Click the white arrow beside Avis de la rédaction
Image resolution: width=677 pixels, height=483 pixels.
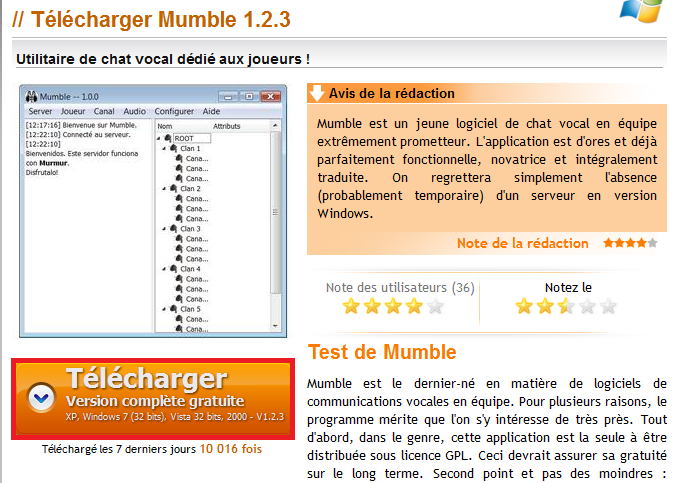[x=316, y=92]
